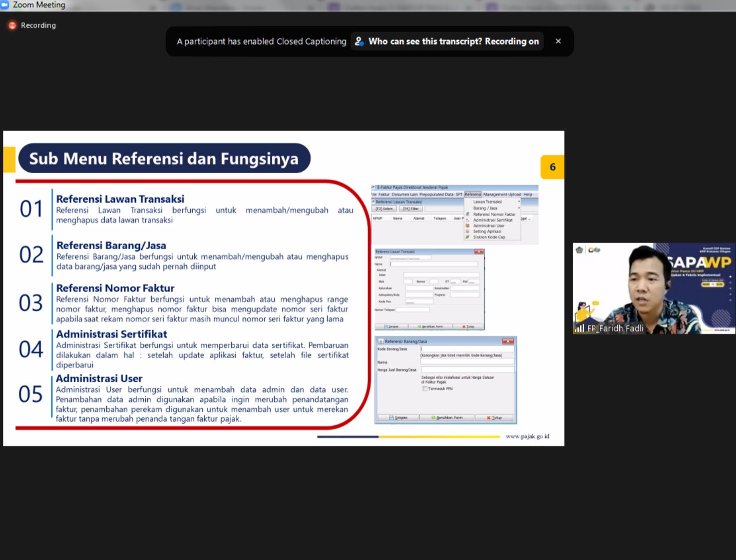Click the signal strength icon beside FP_Faridh Fadli
The height and width of the screenshot is (560, 736).
pyautogui.click(x=579, y=328)
